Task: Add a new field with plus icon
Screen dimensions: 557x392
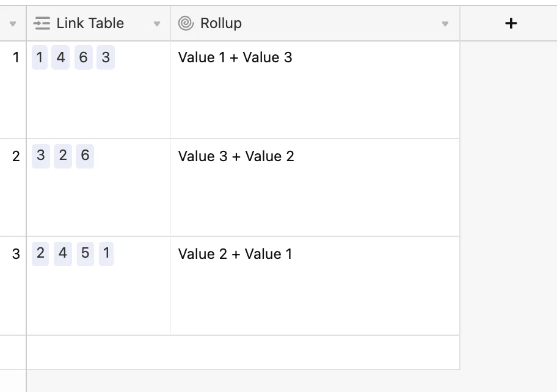Action: pyautogui.click(x=511, y=23)
